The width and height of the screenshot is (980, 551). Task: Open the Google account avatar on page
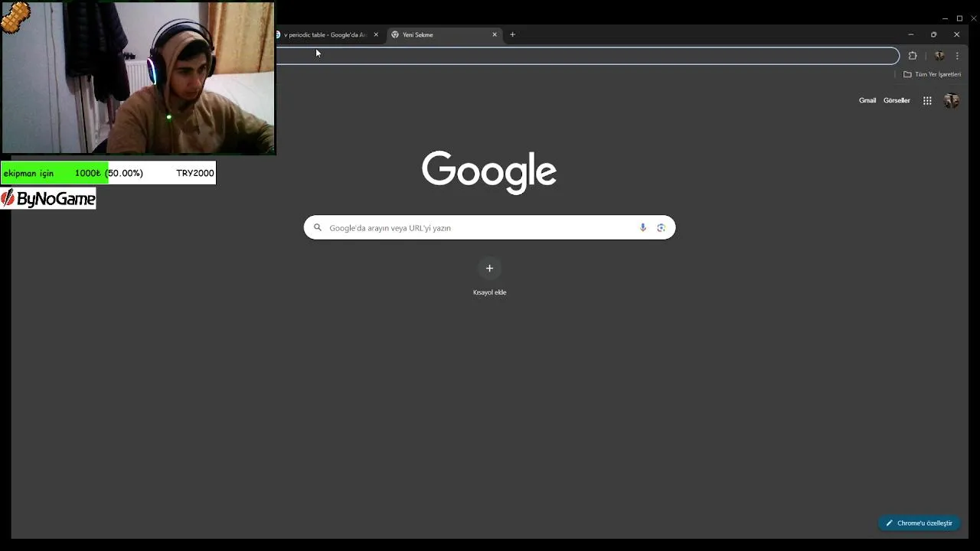point(952,100)
